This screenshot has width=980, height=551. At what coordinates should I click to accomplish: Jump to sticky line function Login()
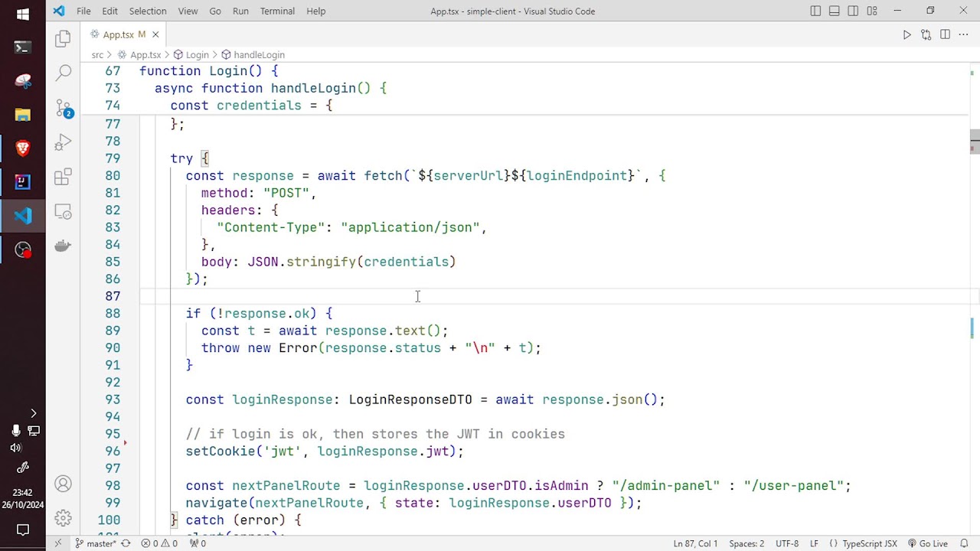pyautogui.click(x=209, y=71)
